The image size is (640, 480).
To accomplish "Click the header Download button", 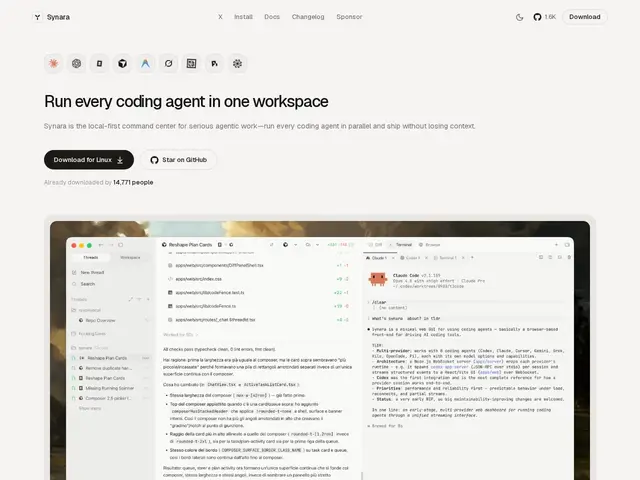I will point(584,17).
